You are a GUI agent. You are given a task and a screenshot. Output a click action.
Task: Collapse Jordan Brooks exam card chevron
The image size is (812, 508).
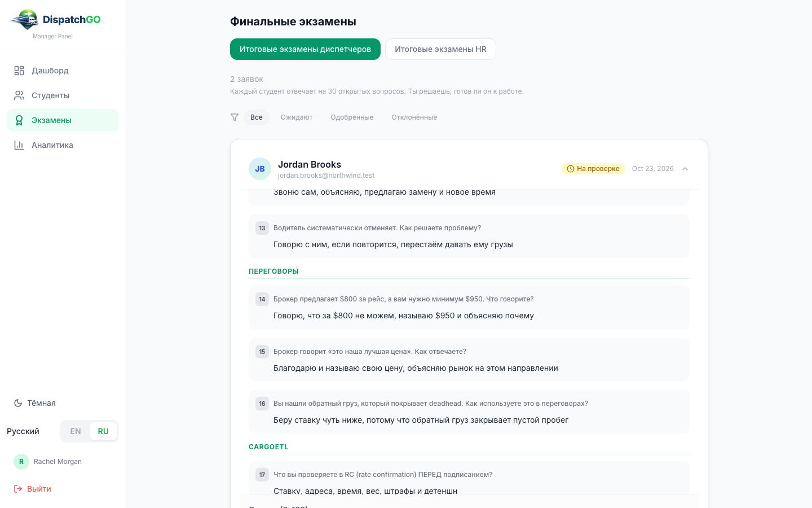click(x=685, y=169)
